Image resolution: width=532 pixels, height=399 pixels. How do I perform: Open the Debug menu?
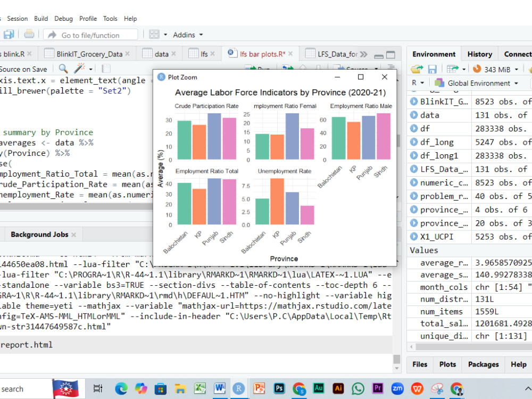click(63, 19)
